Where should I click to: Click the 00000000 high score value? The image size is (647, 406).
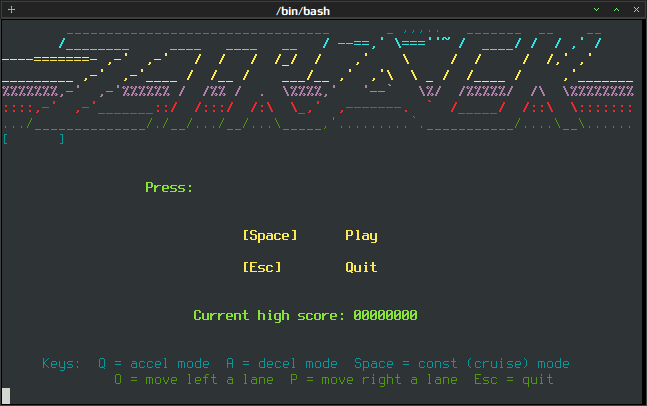click(x=385, y=316)
